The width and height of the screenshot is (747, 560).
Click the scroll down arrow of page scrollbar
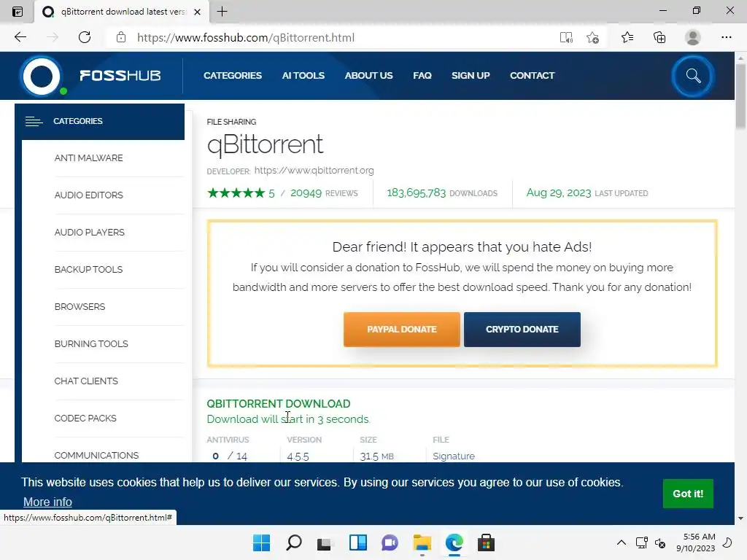[740, 518]
